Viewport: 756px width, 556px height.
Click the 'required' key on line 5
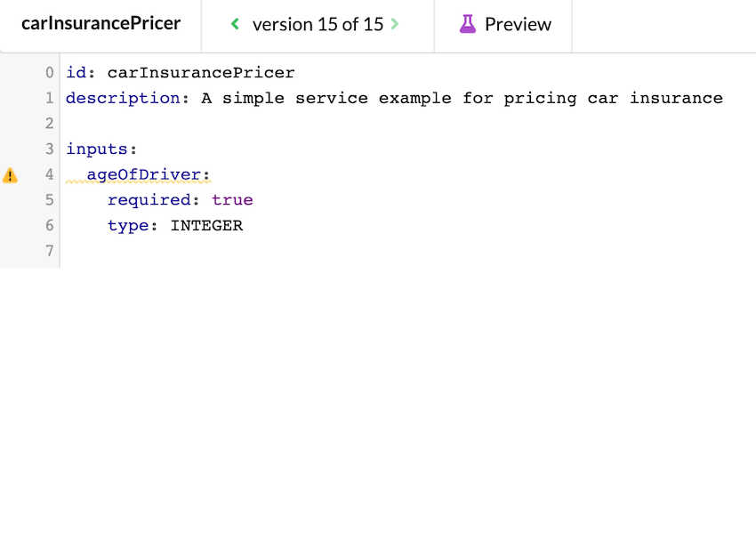149,200
